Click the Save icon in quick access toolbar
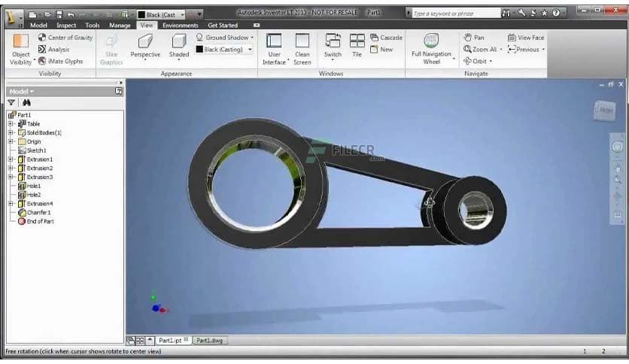The height and width of the screenshot is (364, 629). pos(59,14)
